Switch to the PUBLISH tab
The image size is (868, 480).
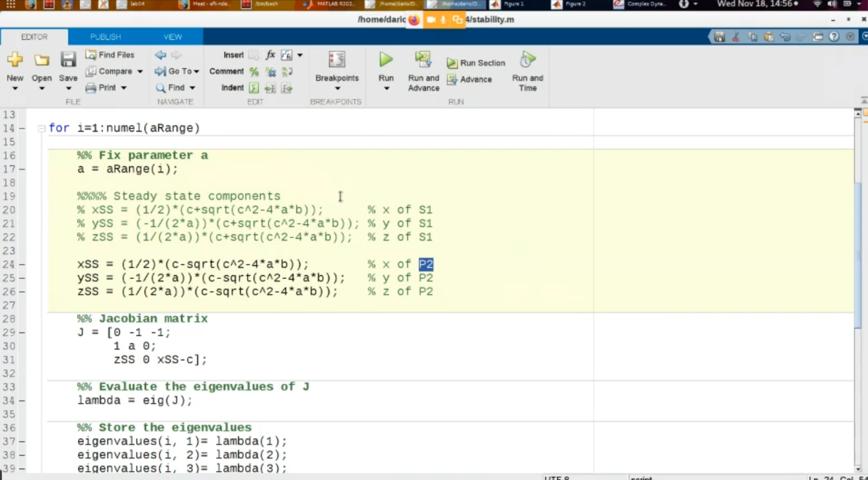pyautogui.click(x=105, y=37)
